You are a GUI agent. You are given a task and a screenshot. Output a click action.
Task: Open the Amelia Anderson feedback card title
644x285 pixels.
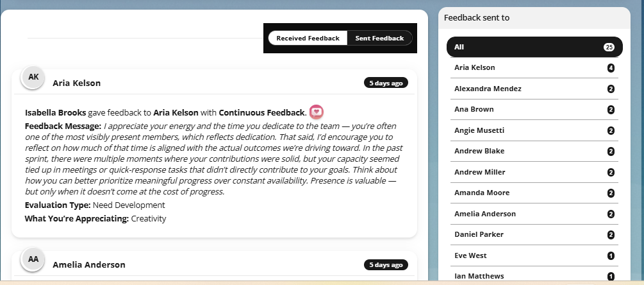point(88,265)
